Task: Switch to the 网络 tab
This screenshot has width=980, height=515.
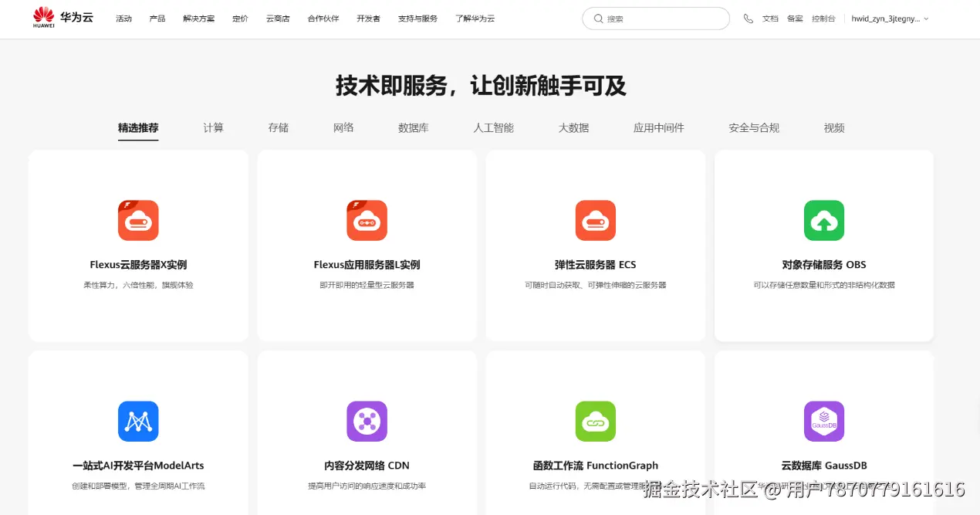Action: tap(343, 128)
